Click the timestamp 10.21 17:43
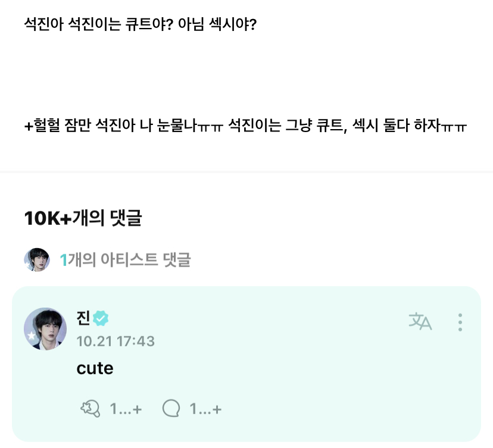The height and width of the screenshot is (448, 493). [113, 340]
